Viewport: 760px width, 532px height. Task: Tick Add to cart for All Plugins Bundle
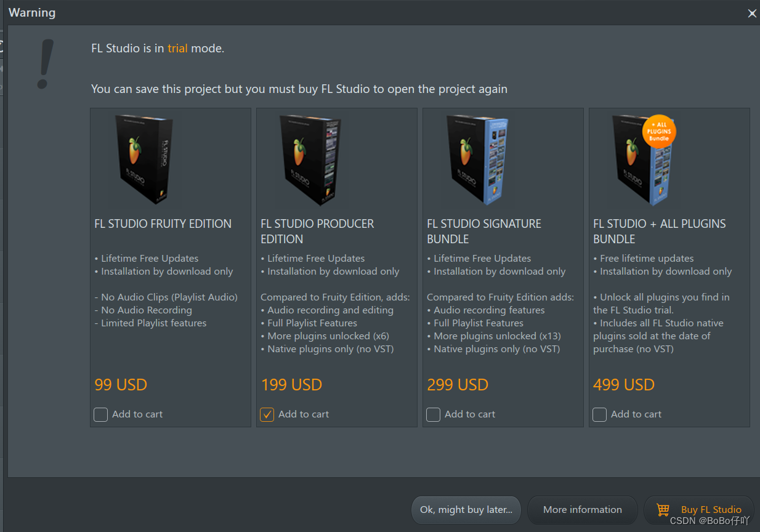600,414
